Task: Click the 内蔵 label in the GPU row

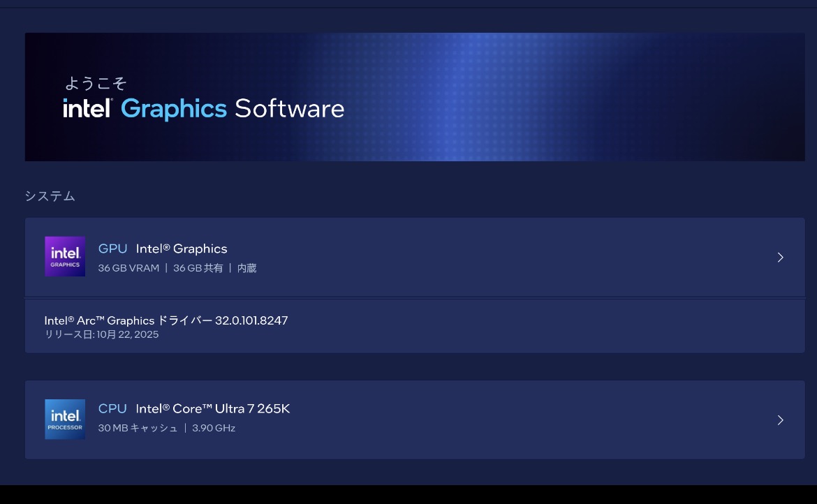Action: pyautogui.click(x=246, y=268)
